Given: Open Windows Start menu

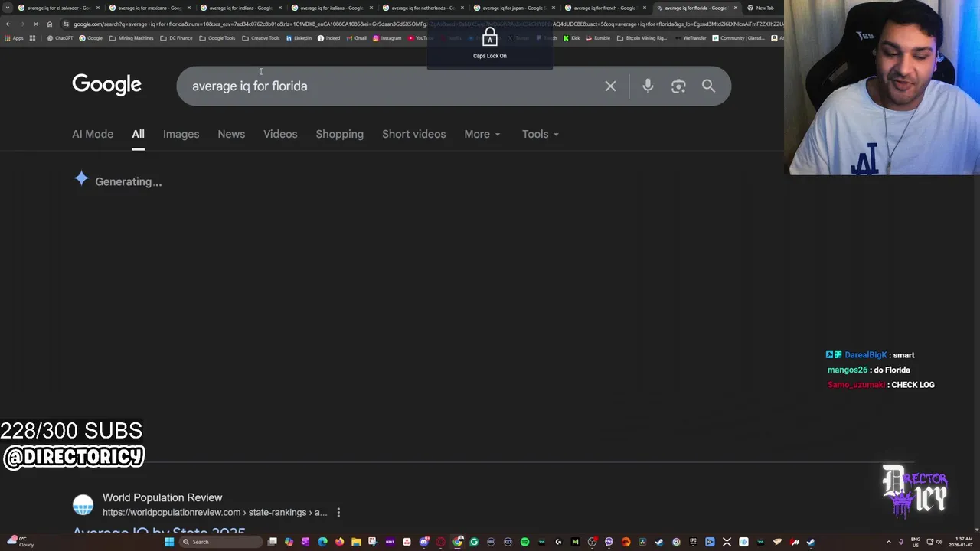Looking at the screenshot, I should (x=169, y=542).
